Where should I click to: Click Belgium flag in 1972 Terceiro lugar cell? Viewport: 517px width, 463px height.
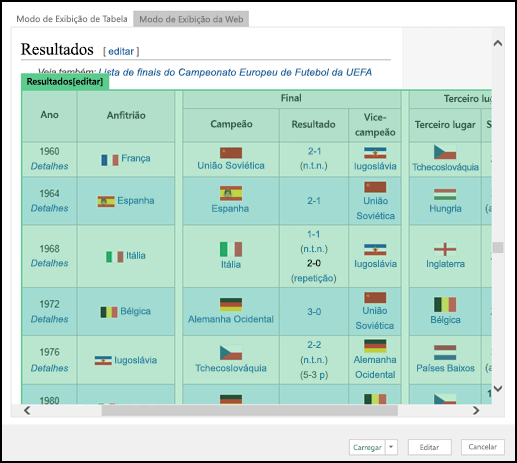[445, 305]
